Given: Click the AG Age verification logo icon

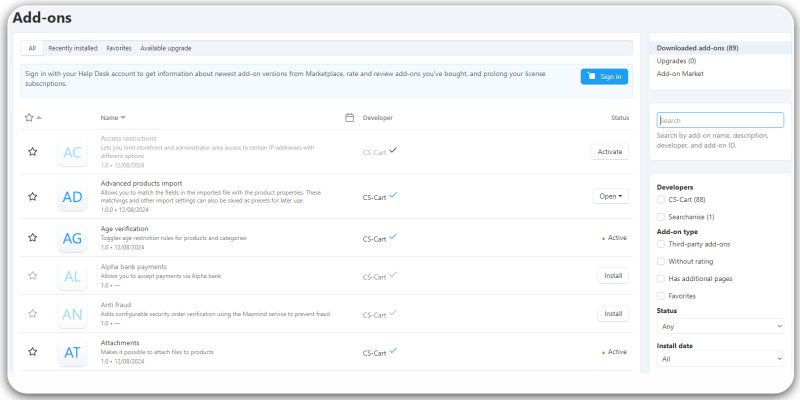Looking at the screenshot, I should 72,238.
